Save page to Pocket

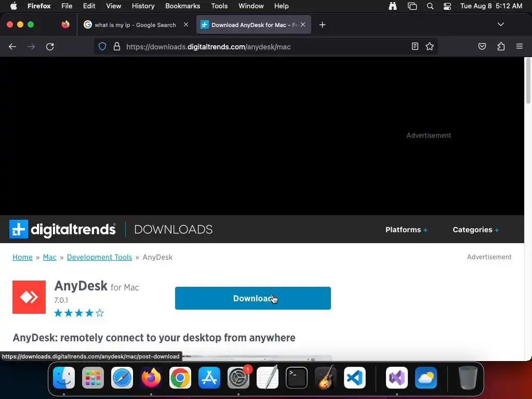click(482, 46)
